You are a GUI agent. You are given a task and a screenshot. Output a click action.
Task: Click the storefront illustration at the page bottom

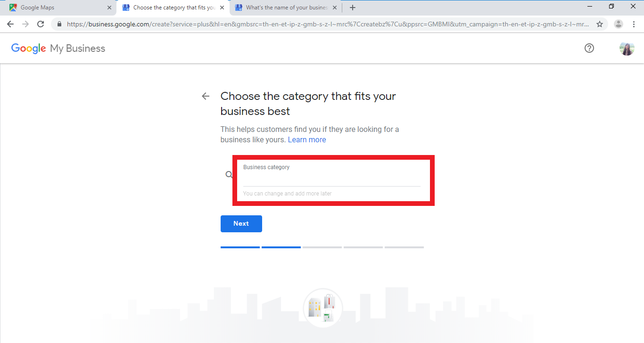[323, 308]
